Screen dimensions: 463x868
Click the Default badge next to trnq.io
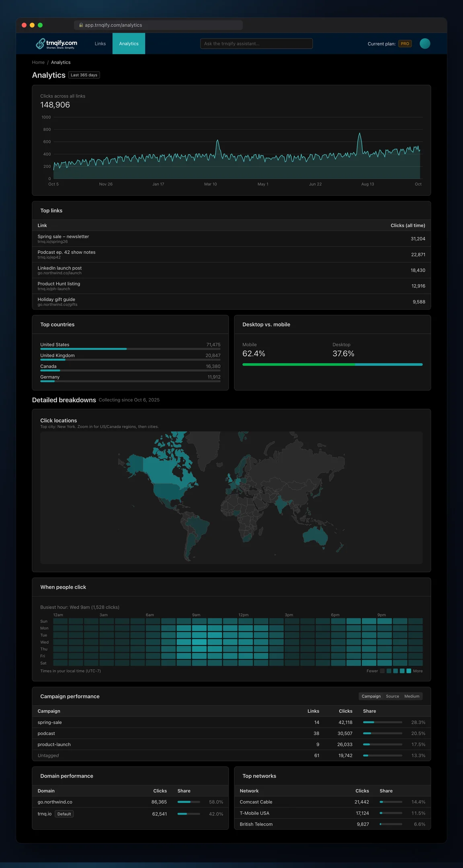tap(64, 814)
